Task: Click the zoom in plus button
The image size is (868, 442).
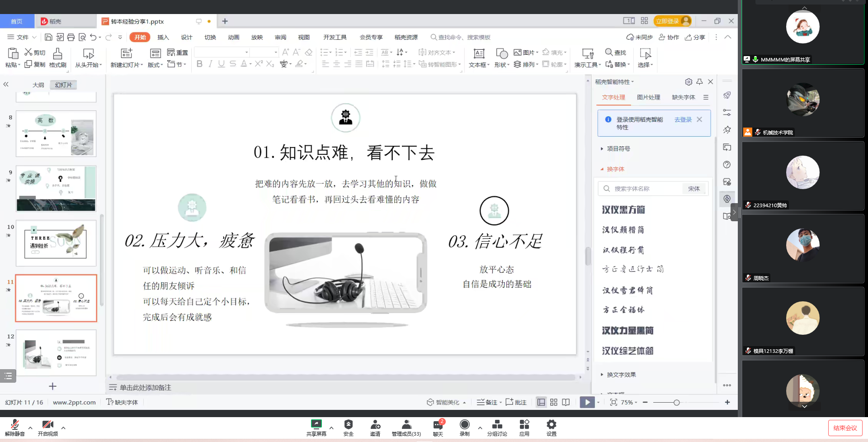Action: tap(727, 402)
